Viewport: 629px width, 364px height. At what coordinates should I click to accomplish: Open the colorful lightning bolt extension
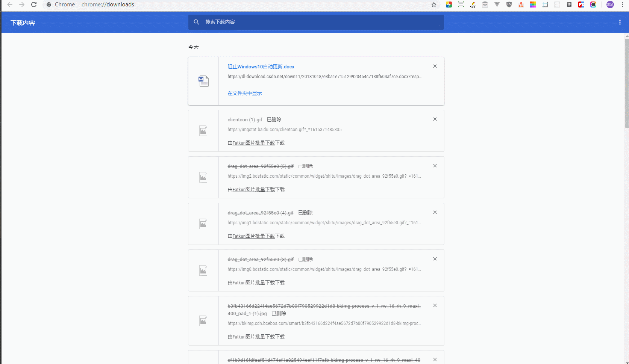449,5
